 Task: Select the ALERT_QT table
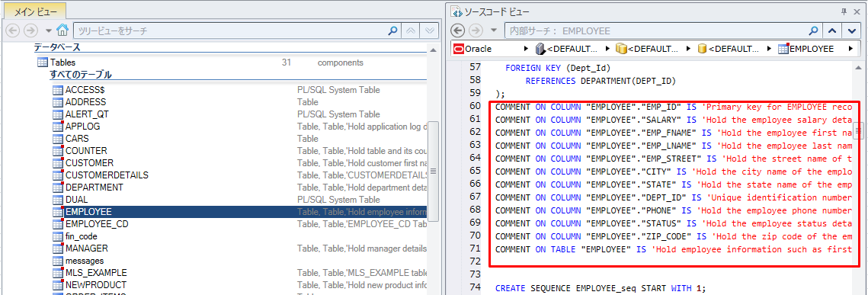[87, 114]
